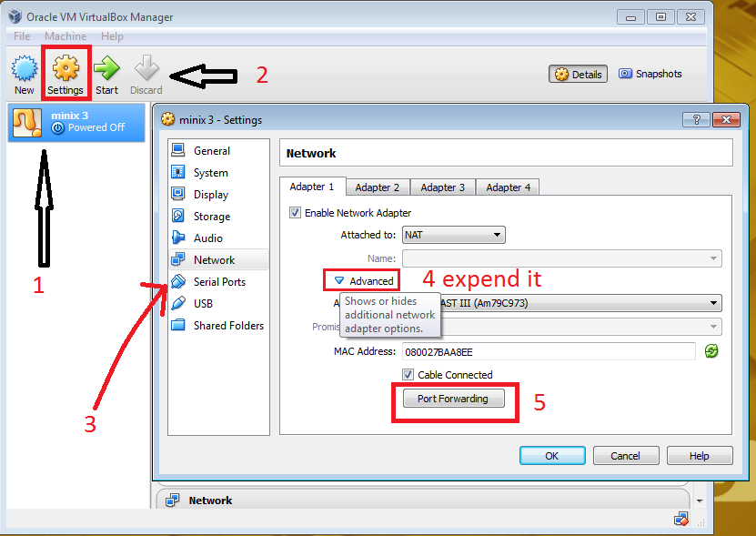Image resolution: width=756 pixels, height=536 pixels.
Task: Switch to Details view
Action: point(578,74)
